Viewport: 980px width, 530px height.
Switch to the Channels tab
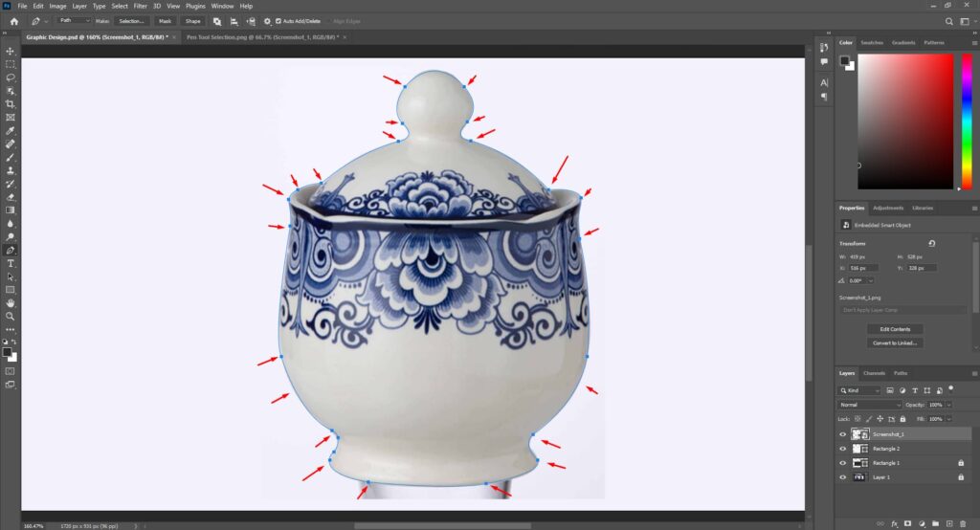(874, 373)
